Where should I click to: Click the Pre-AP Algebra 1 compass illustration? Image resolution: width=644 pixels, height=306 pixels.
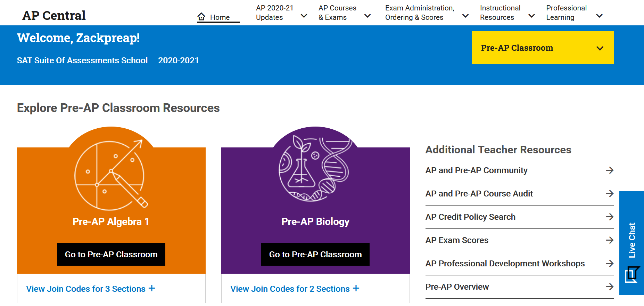[111, 175]
